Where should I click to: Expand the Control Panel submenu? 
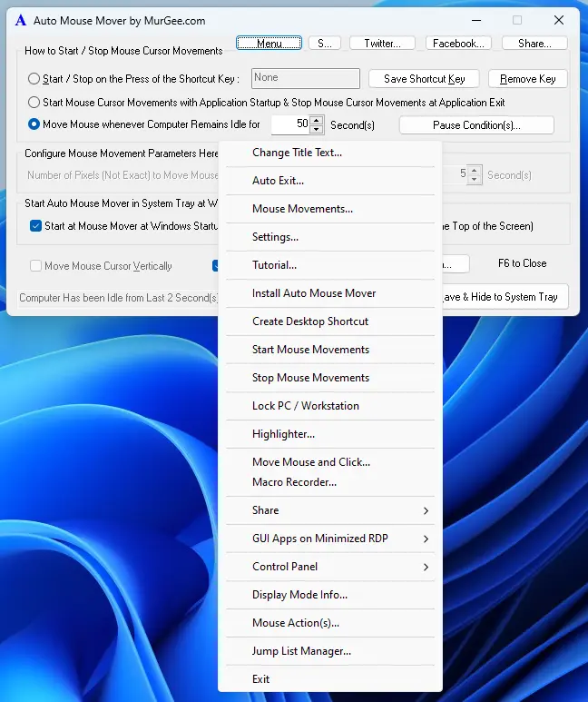(x=330, y=567)
